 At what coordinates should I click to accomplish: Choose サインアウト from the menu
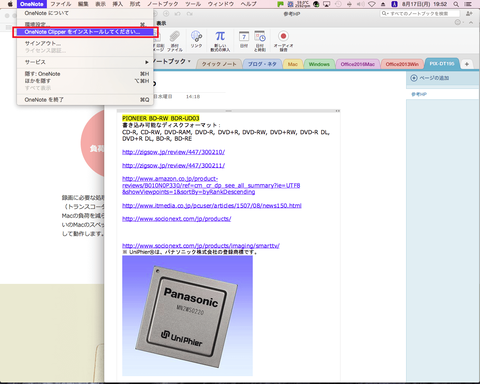(x=85, y=43)
